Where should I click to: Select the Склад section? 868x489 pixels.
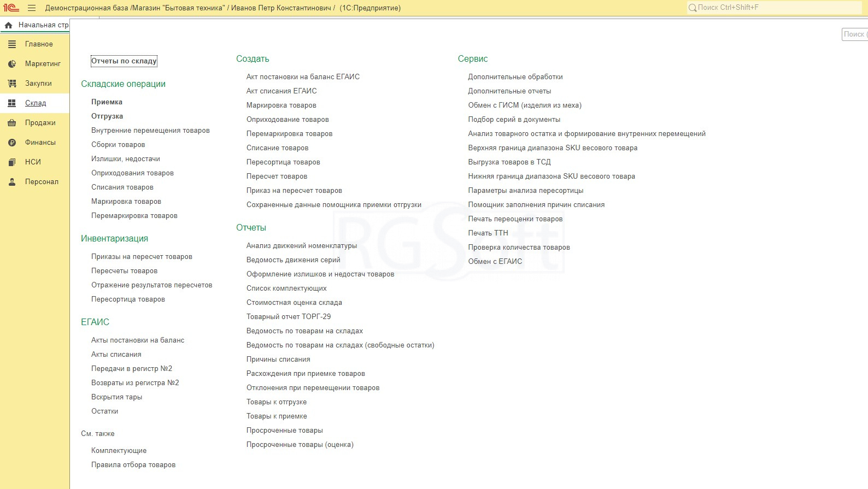pyautogui.click(x=35, y=103)
